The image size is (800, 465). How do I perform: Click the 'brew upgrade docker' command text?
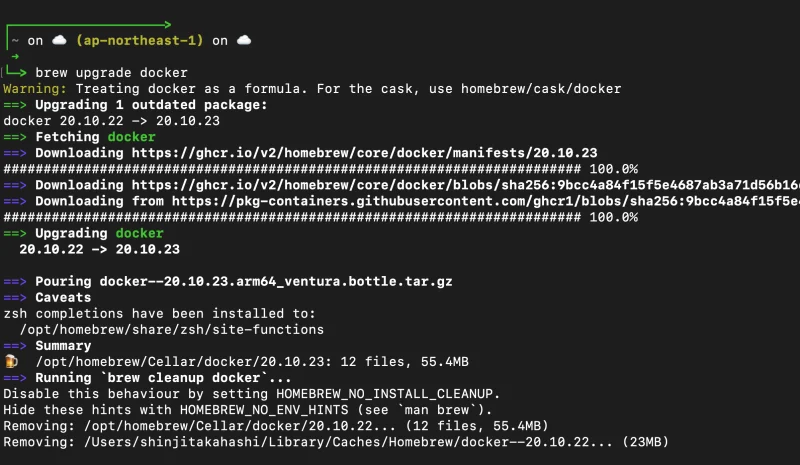pos(111,72)
